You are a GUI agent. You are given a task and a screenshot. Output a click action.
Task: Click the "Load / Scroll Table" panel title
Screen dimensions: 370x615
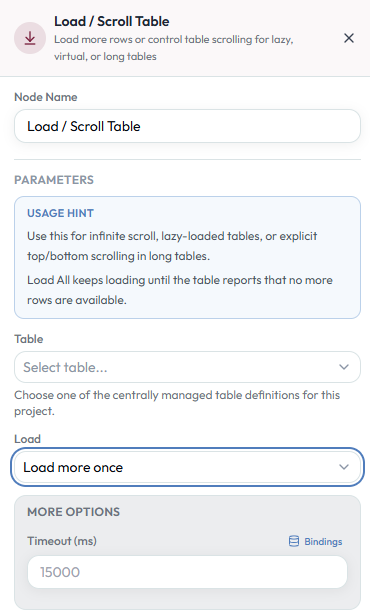pyautogui.click(x=111, y=21)
